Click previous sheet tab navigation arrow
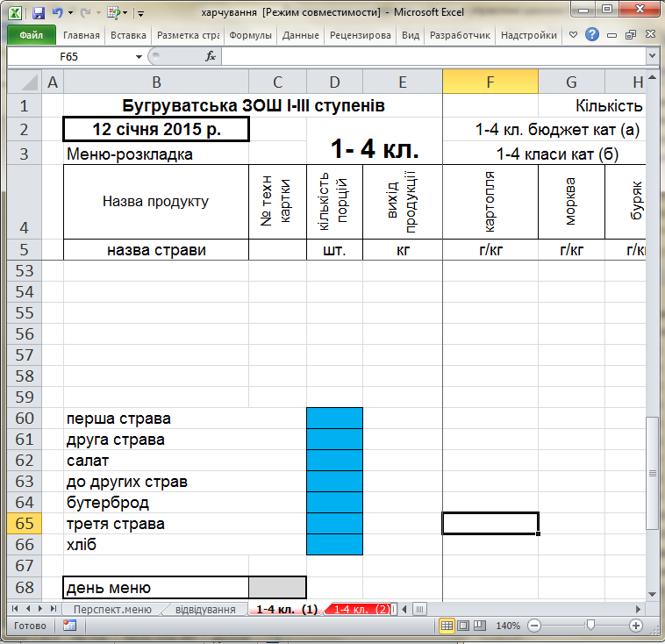The width and height of the screenshot is (665, 644). coord(27,609)
